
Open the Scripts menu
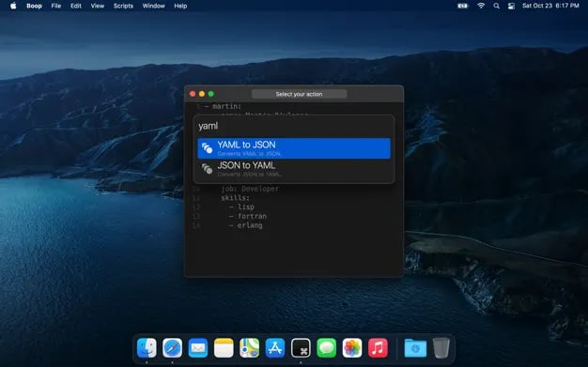pos(123,6)
